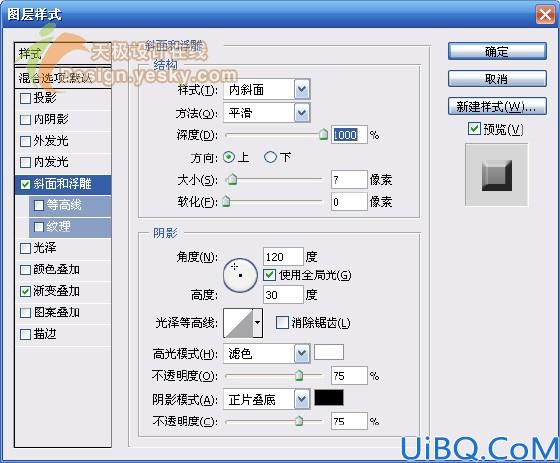Click the angle dial control
This screenshot has height=463, width=560.
(240, 275)
